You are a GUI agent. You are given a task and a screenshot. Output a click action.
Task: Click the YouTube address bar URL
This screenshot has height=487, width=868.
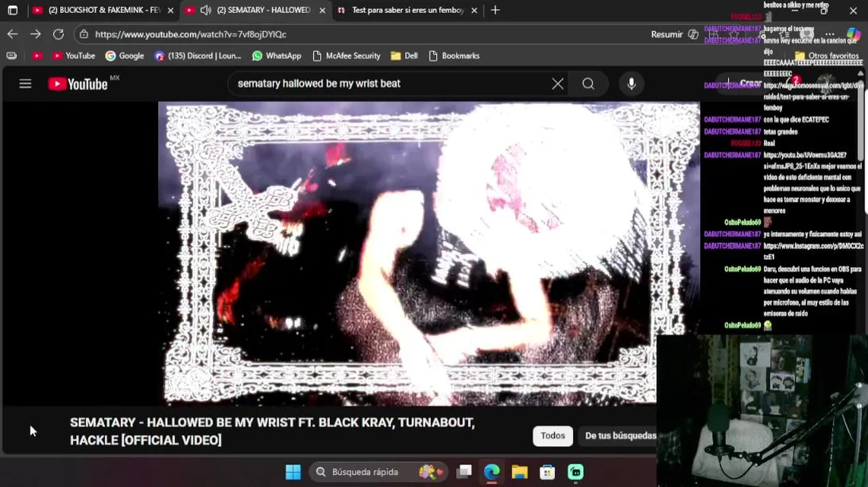[191, 34]
